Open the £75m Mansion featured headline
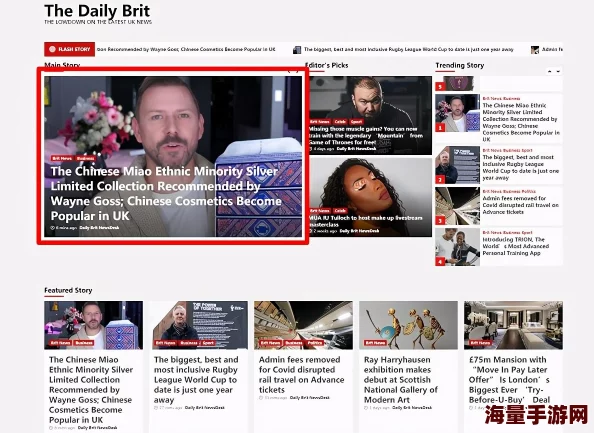This screenshot has width=594, height=433. coord(510,380)
